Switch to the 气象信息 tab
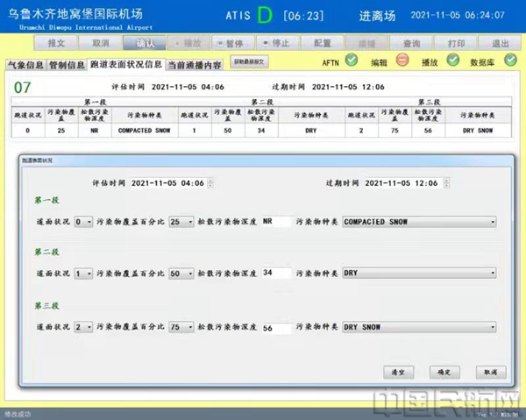This screenshot has height=420, width=526. (x=25, y=65)
